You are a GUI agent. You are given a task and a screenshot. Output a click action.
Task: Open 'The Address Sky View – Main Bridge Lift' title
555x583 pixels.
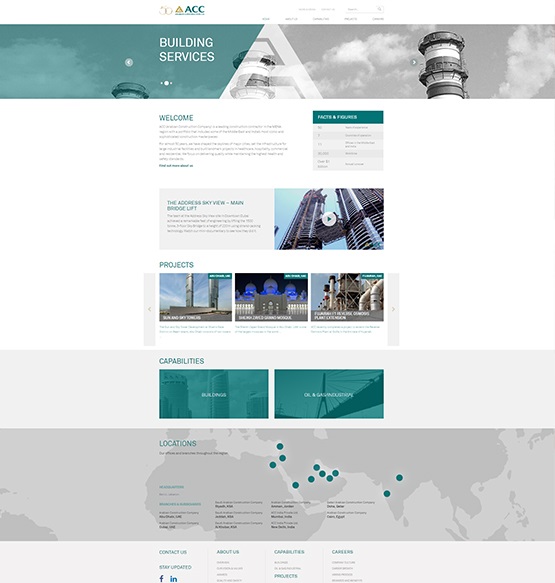pos(205,206)
